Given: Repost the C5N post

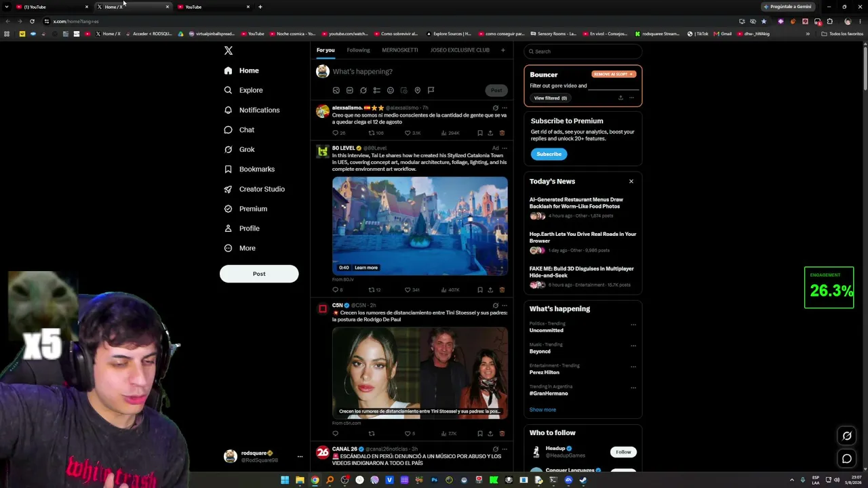Looking at the screenshot, I should point(371,433).
